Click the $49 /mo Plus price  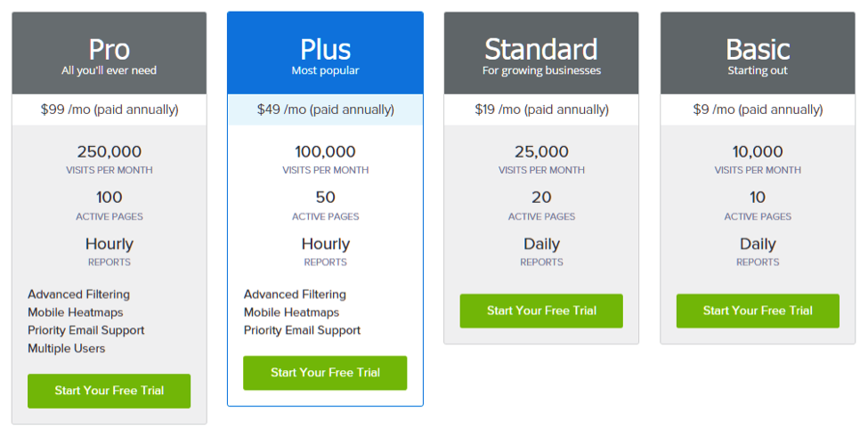[x=326, y=109]
